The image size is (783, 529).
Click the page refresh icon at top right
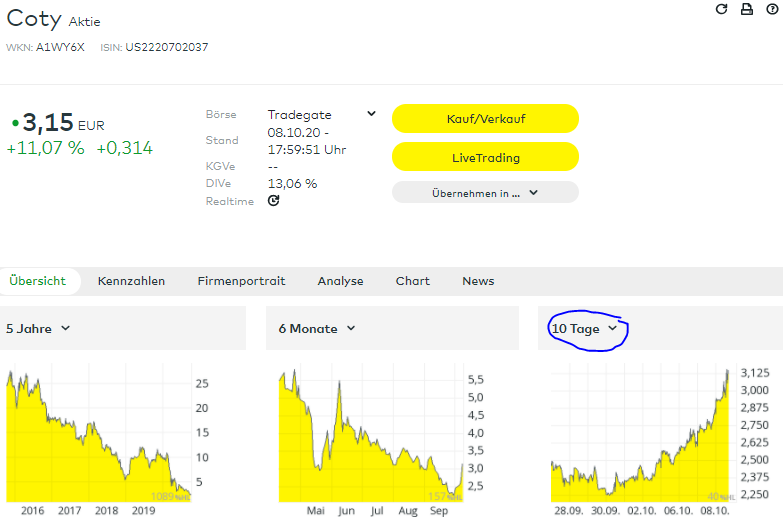pyautogui.click(x=721, y=9)
